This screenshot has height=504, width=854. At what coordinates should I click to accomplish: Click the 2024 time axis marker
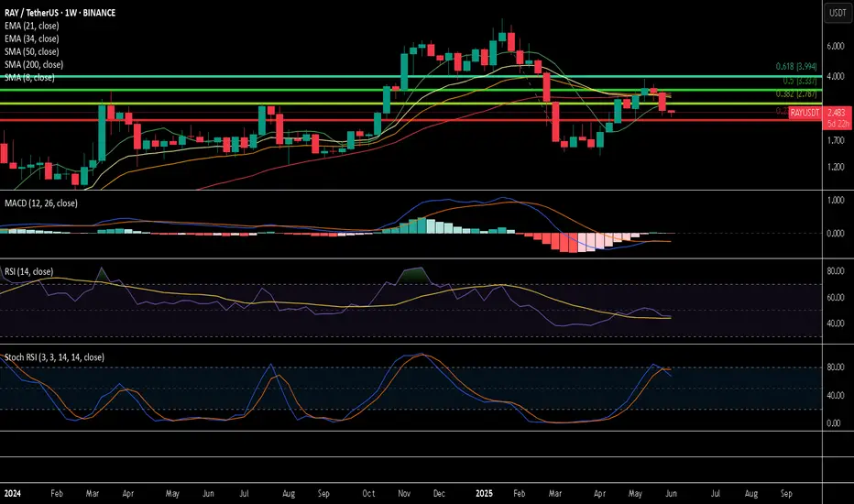(x=12, y=493)
